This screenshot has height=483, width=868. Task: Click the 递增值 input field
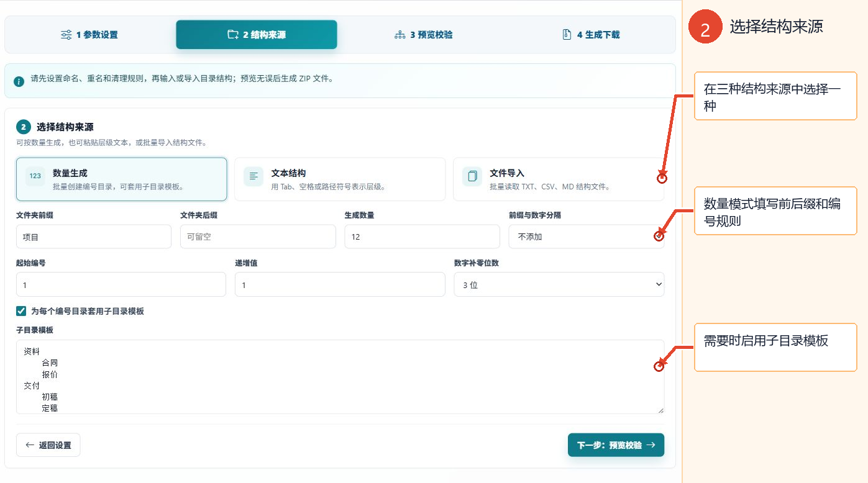[x=340, y=284]
